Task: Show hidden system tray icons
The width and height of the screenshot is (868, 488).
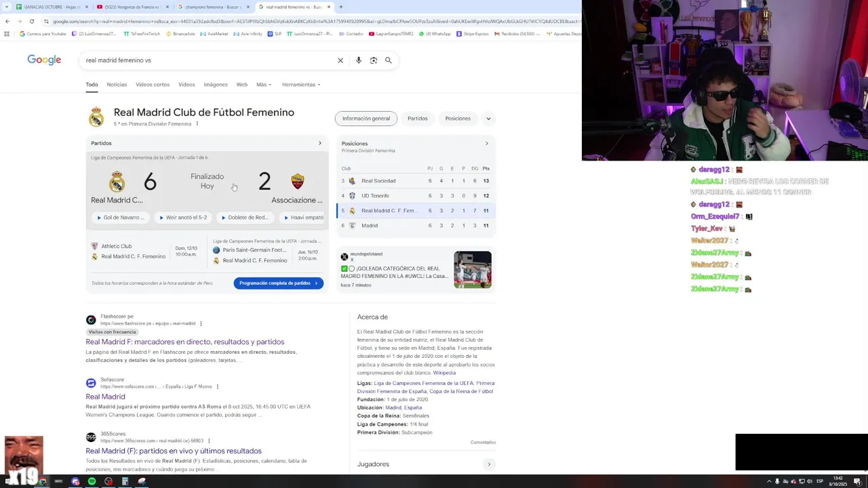Action: click(x=769, y=481)
